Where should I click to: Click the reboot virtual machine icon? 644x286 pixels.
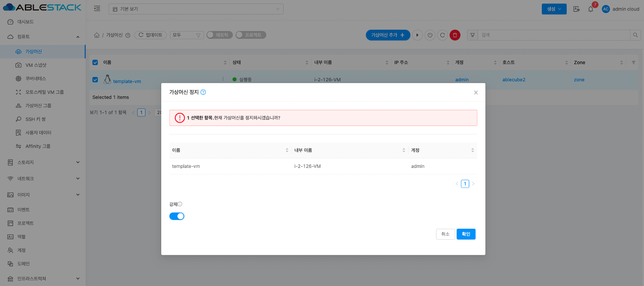[442, 35]
